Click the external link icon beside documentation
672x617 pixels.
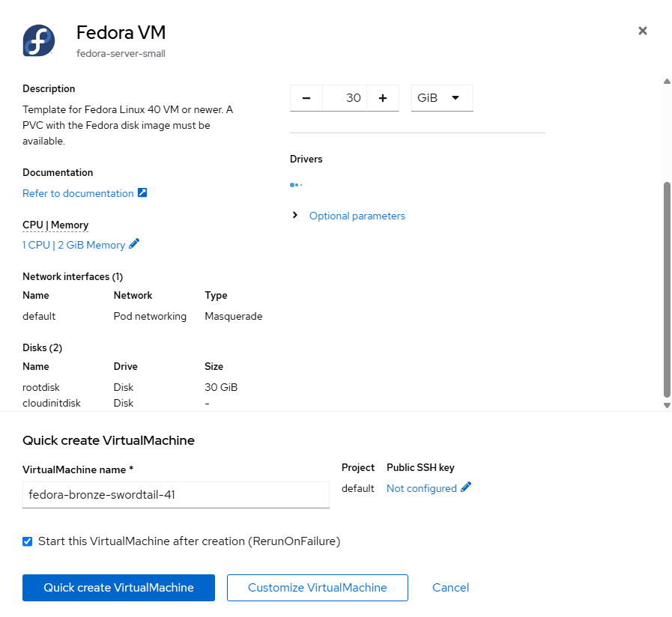click(x=142, y=193)
